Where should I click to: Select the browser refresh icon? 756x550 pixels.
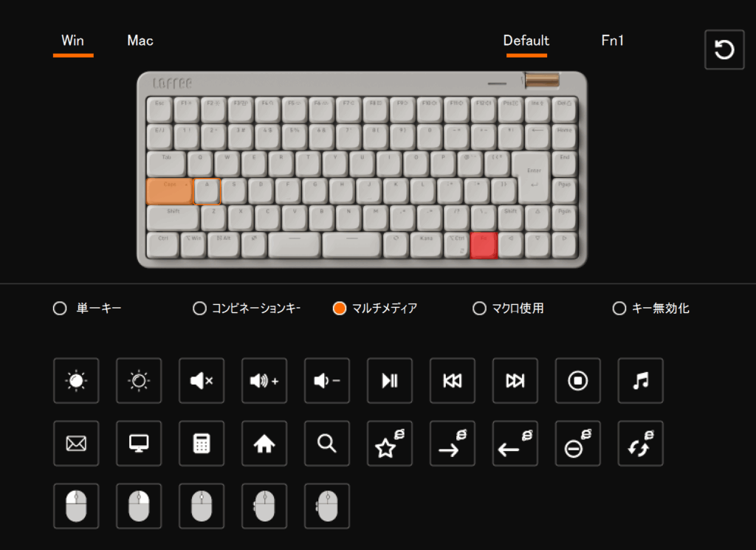point(640,444)
